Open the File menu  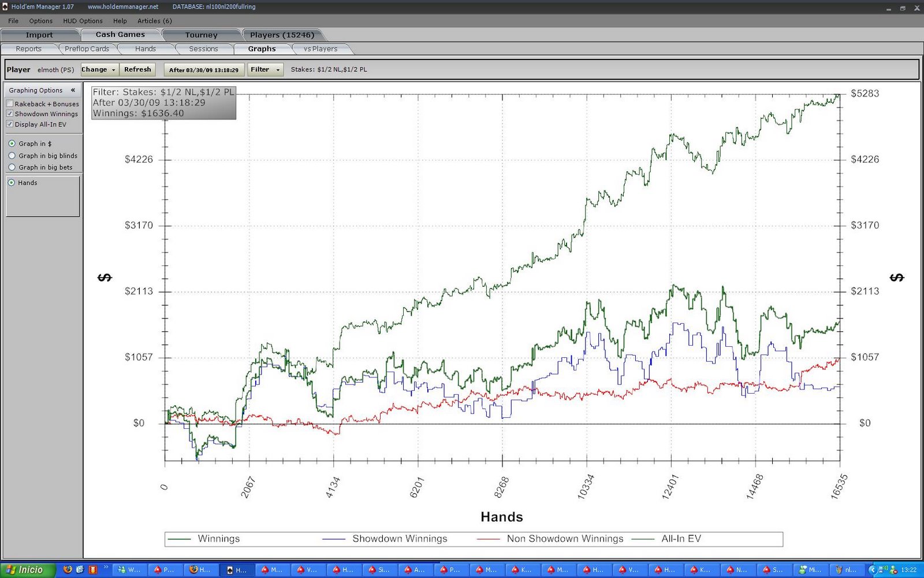[13, 21]
